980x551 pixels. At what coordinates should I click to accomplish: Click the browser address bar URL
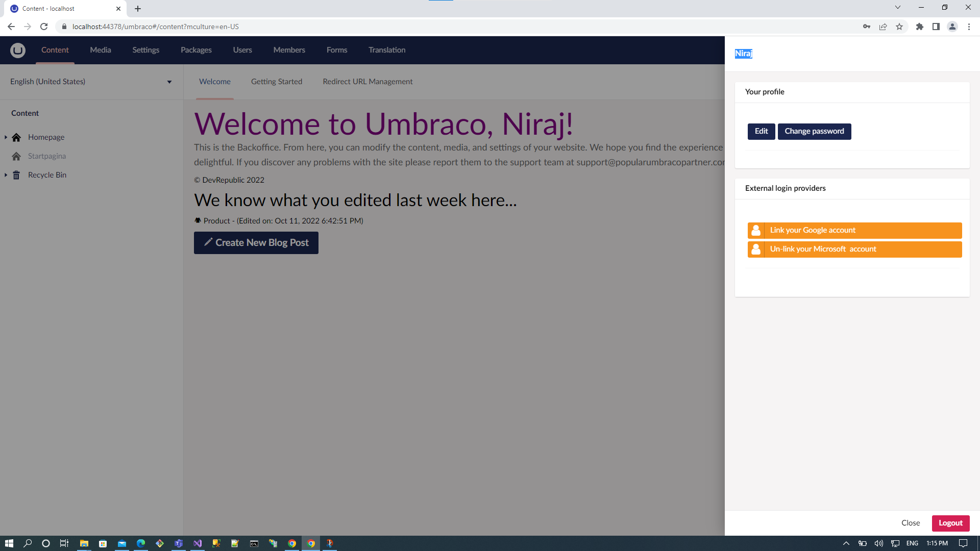pos(156,27)
